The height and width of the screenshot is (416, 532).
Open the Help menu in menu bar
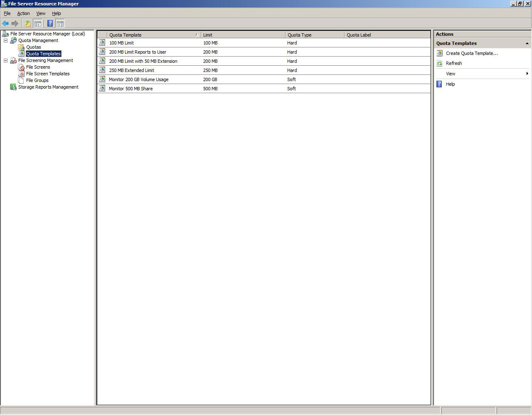[x=57, y=13]
